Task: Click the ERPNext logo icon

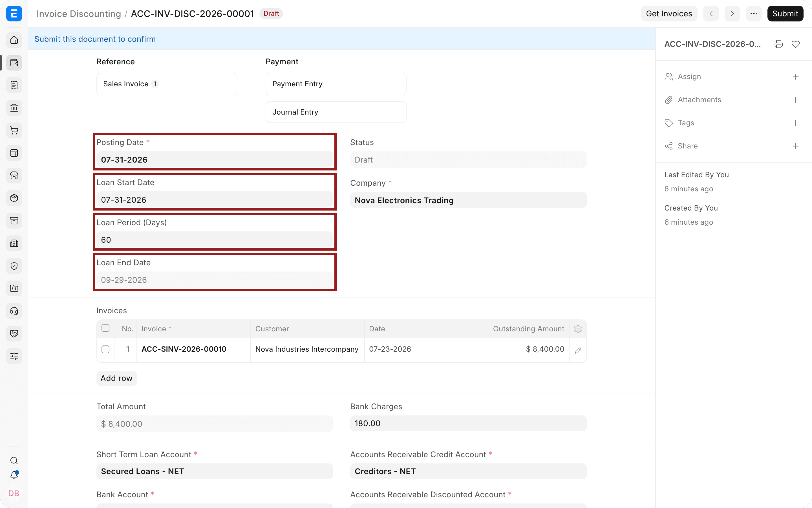Action: 14,14
